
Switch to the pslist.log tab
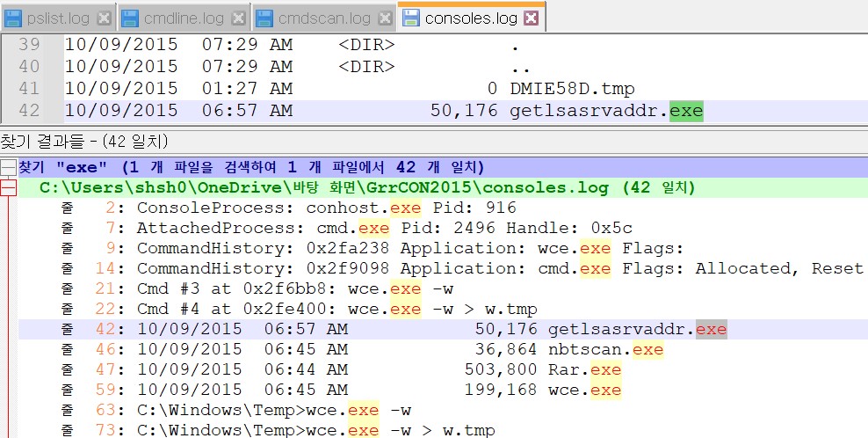pyautogui.click(x=58, y=18)
